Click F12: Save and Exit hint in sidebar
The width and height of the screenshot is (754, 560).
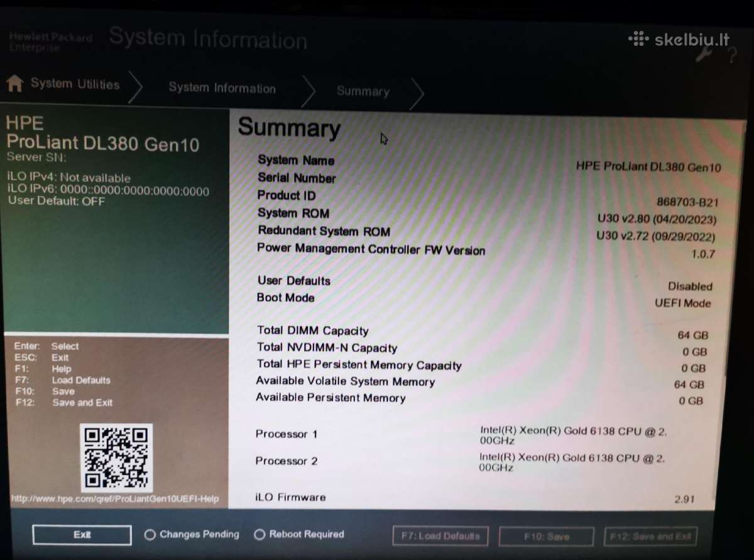pyautogui.click(x=64, y=403)
